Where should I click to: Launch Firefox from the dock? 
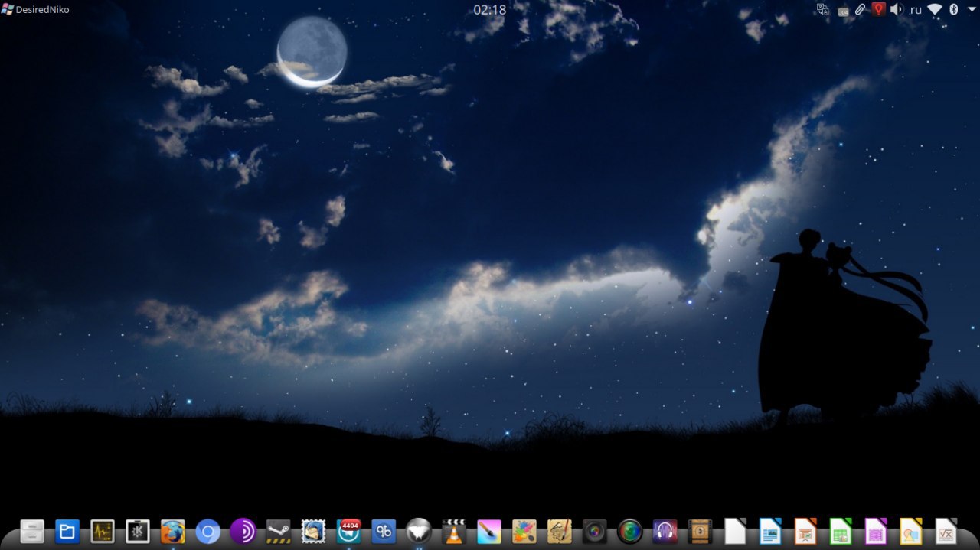[x=173, y=531]
